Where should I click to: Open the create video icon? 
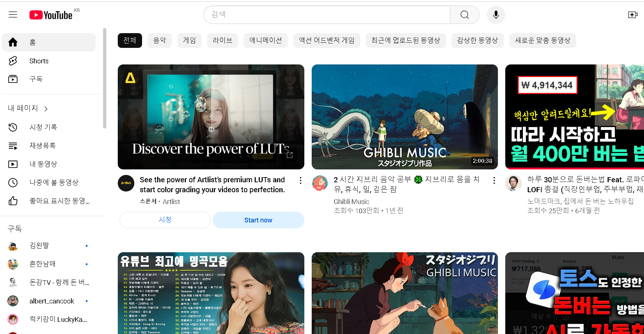point(633,15)
